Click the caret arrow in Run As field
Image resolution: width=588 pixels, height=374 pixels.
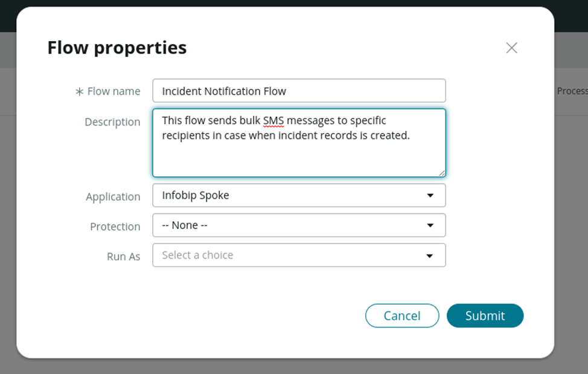tap(430, 256)
